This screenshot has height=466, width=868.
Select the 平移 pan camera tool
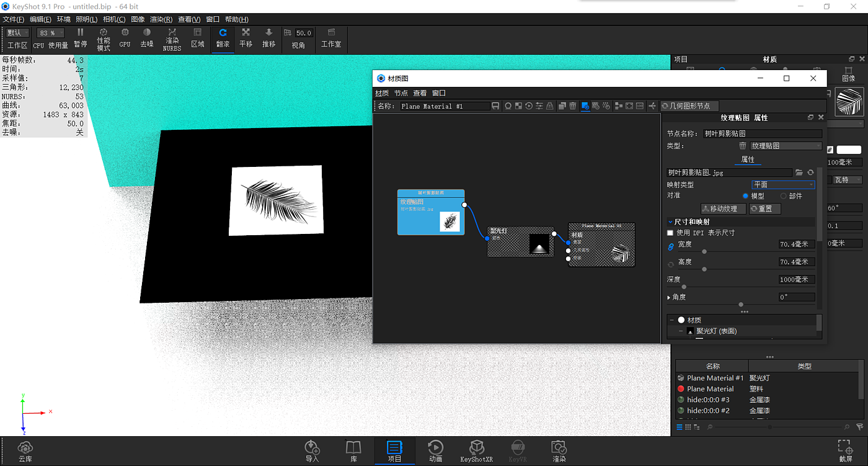(246, 38)
